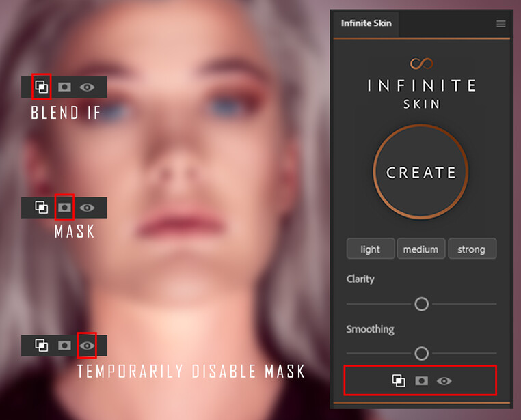Click the infinity logo above INFINITE

pyautogui.click(x=421, y=63)
